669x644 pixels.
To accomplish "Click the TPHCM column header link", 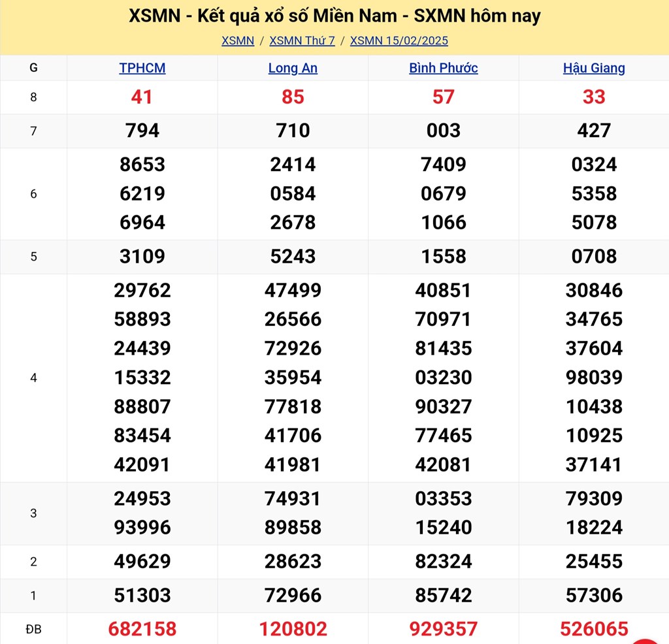I will click(x=142, y=68).
